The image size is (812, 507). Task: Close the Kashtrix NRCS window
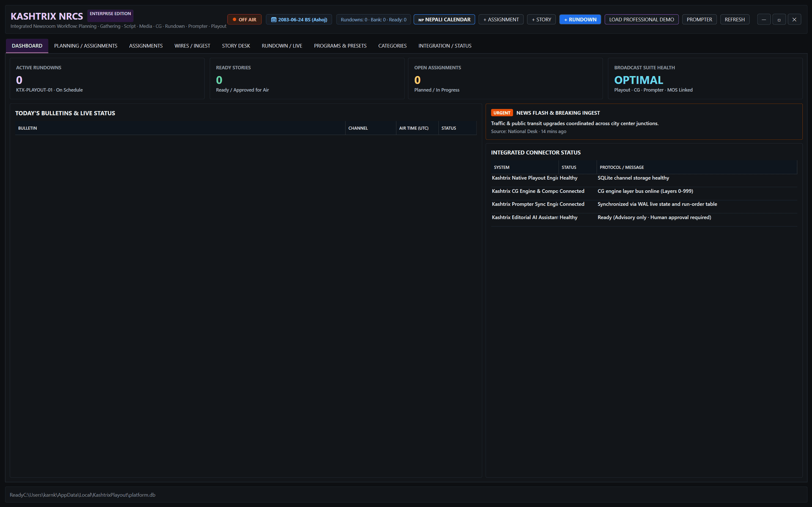794,19
